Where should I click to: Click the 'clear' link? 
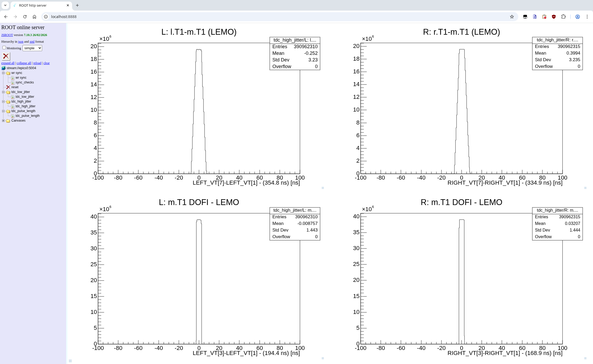click(x=47, y=63)
